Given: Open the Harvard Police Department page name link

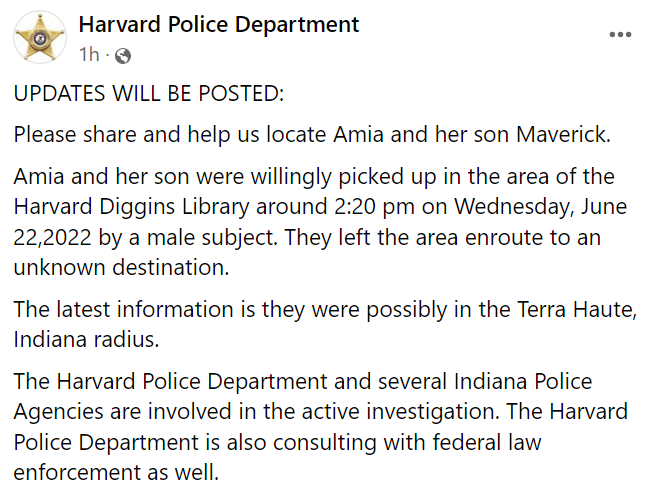Looking at the screenshot, I should (x=219, y=24).
